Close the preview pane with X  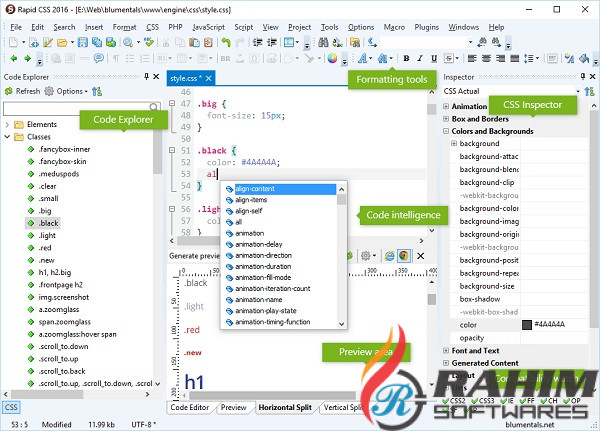tap(421, 256)
